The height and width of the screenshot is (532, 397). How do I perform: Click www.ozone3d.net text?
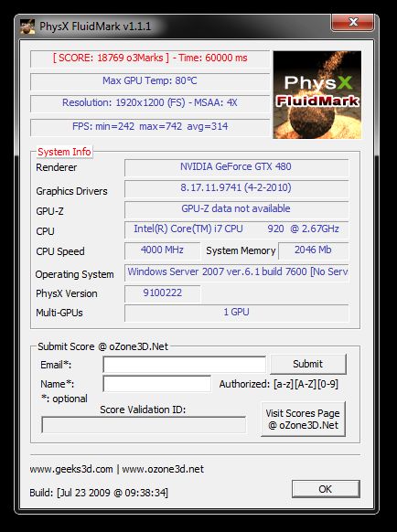(163, 469)
